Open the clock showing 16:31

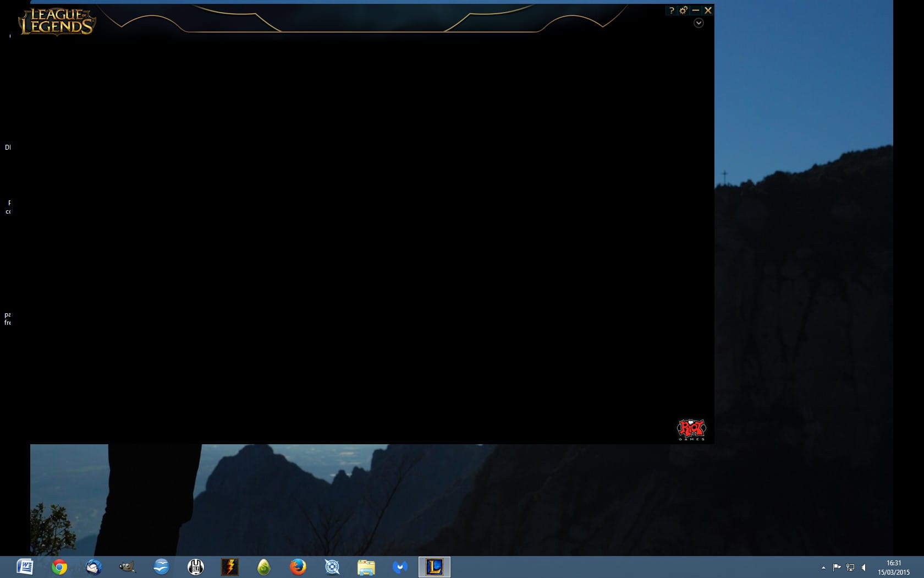(894, 568)
